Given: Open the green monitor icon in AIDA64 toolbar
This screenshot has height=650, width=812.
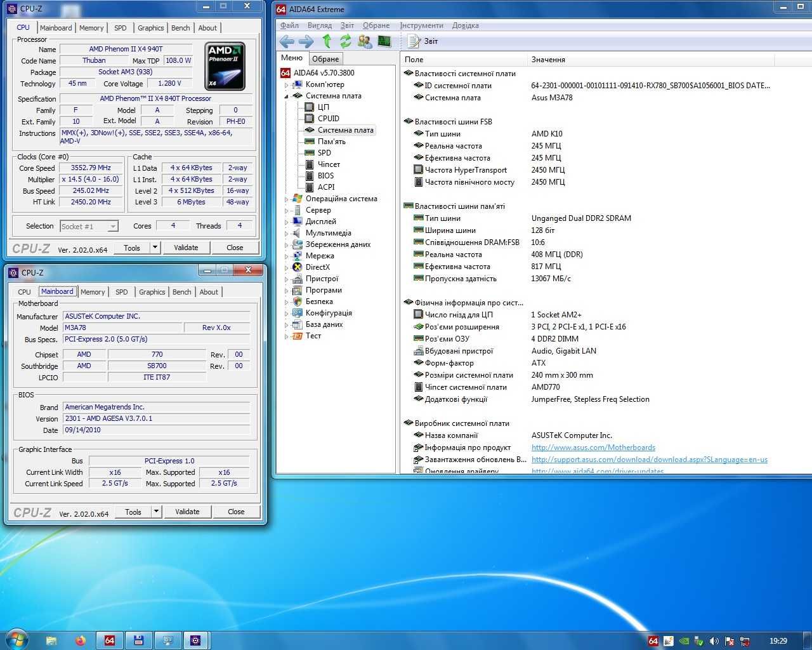Looking at the screenshot, I should tap(384, 41).
